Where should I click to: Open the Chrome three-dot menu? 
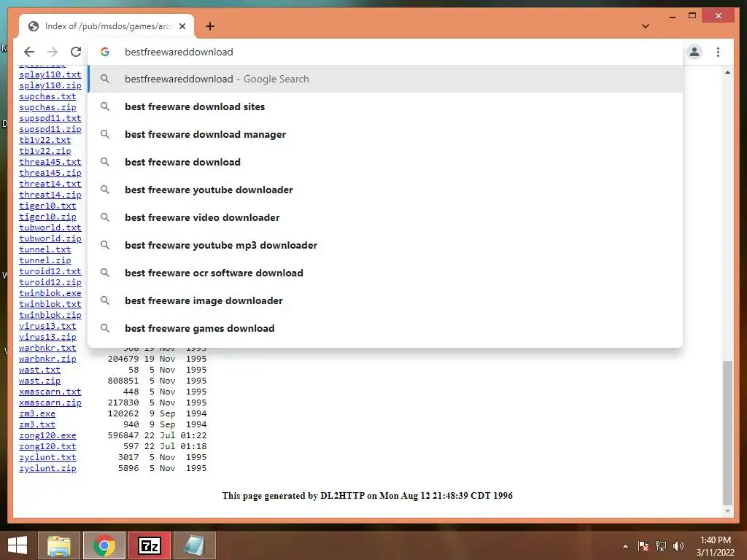(x=718, y=52)
